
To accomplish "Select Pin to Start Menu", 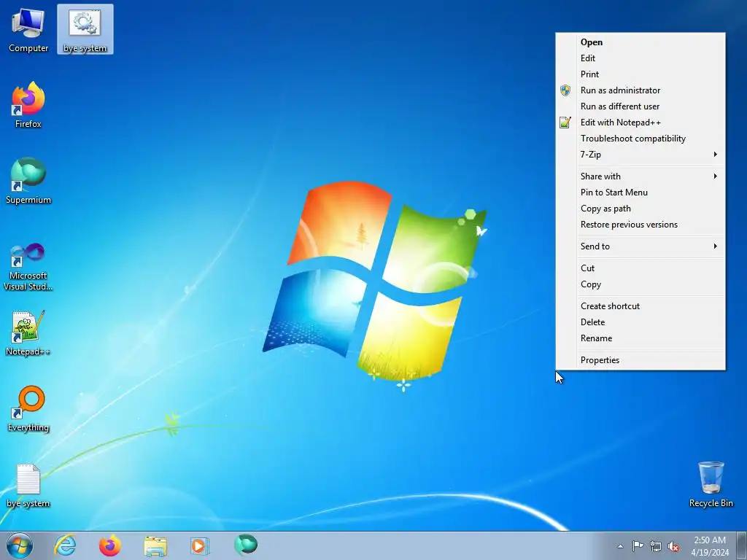I will 640,192.
